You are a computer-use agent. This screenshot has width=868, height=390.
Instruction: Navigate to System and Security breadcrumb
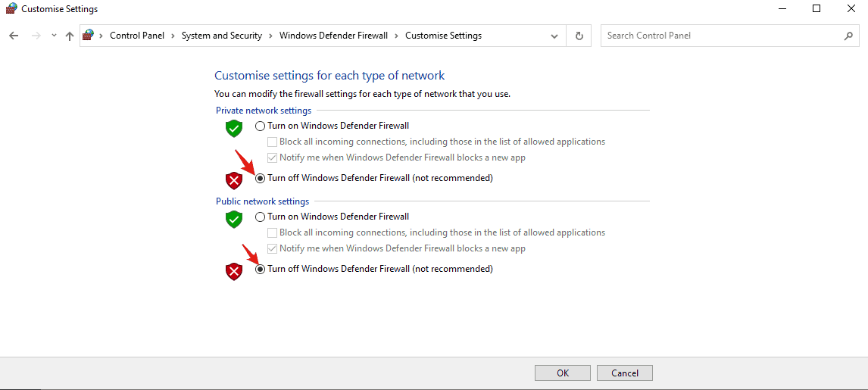[x=221, y=36]
